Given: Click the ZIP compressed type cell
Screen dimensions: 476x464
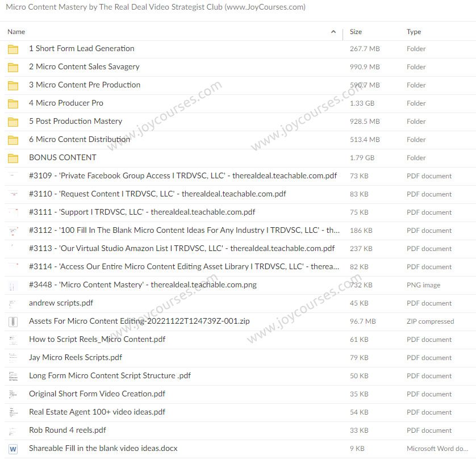Looking at the screenshot, I should click(431, 321).
